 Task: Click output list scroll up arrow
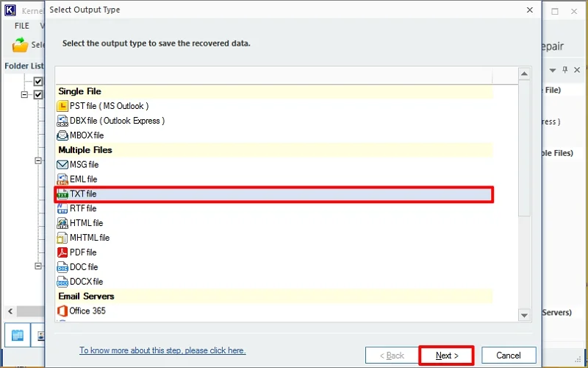click(x=524, y=74)
